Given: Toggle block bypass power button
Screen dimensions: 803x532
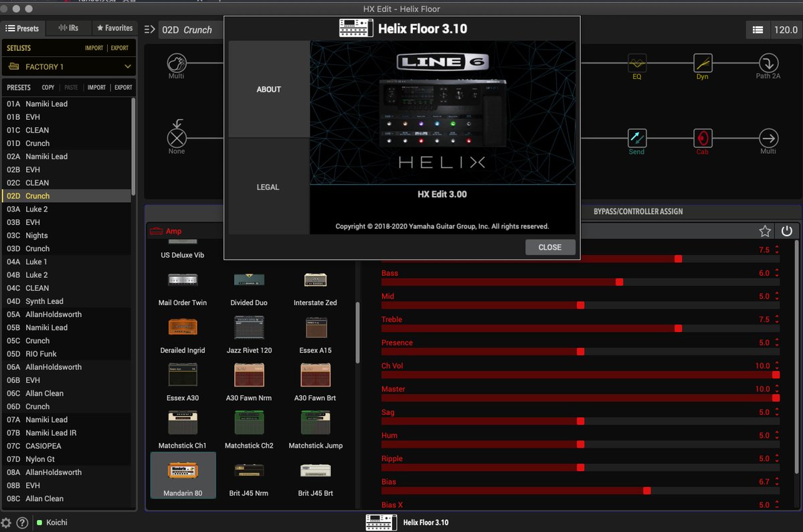Looking at the screenshot, I should click(x=787, y=231).
